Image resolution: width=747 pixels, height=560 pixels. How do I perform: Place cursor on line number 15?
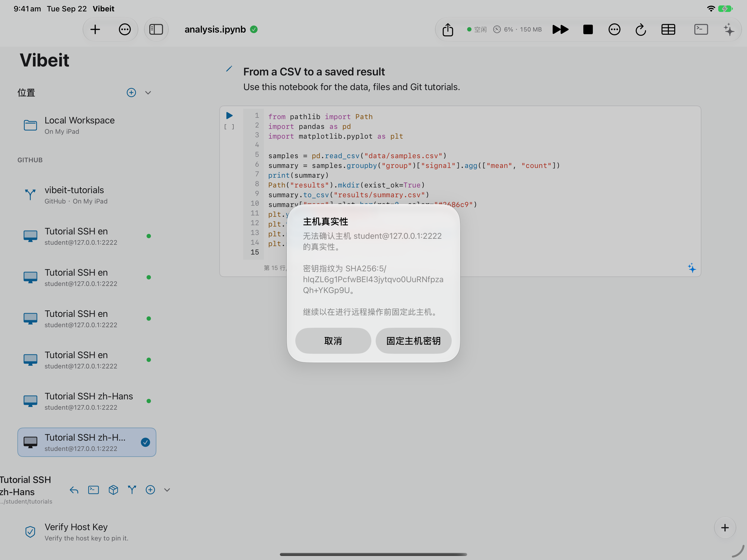(x=255, y=252)
